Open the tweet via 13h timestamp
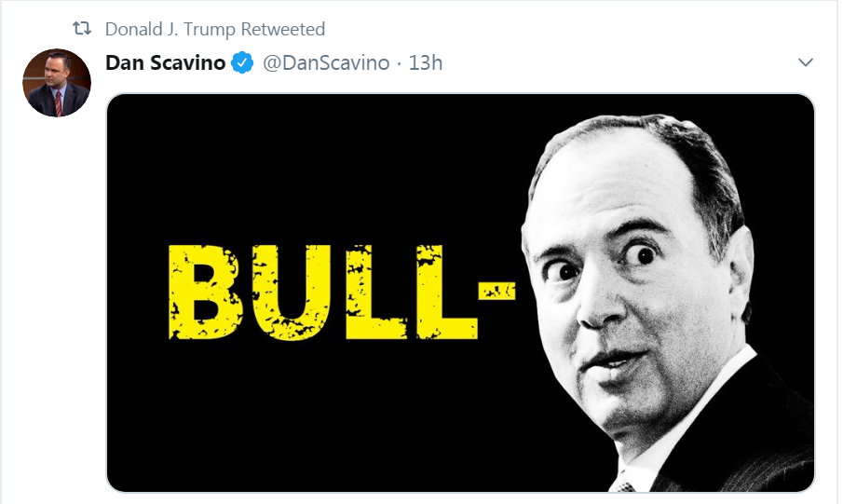The image size is (843, 504). [x=426, y=63]
